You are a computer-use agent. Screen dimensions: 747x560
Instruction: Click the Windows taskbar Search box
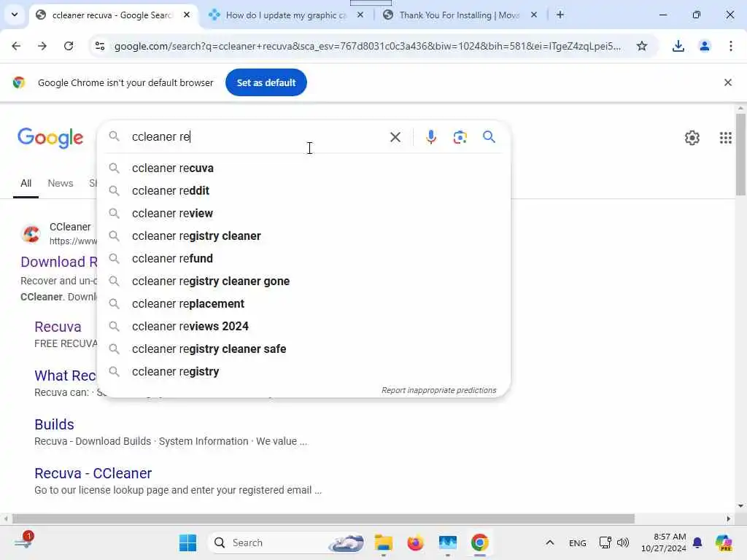(286, 542)
